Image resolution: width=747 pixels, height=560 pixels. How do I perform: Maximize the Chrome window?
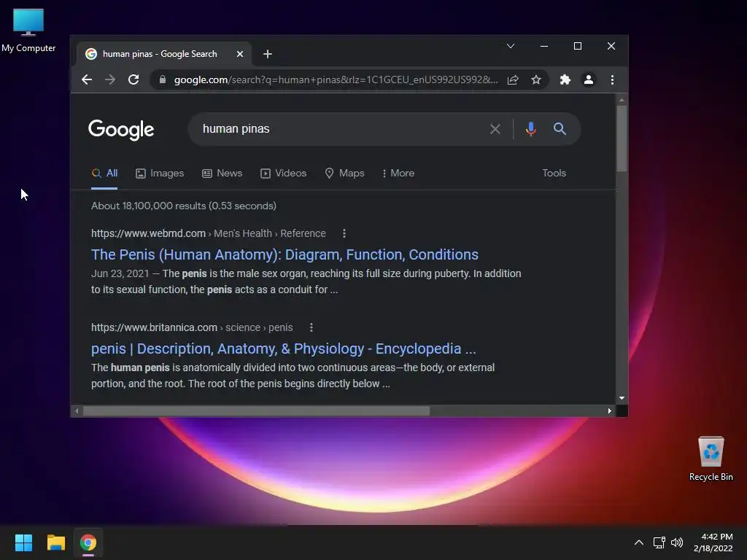coord(578,46)
